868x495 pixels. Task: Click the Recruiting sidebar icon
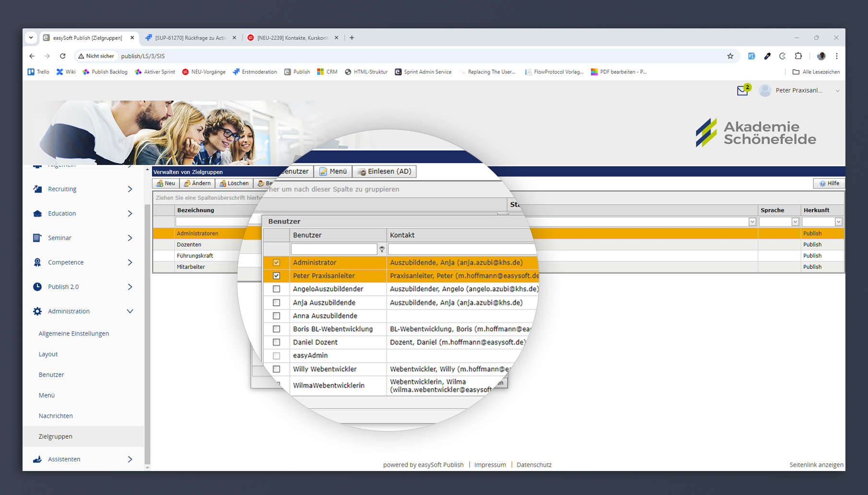tap(37, 189)
